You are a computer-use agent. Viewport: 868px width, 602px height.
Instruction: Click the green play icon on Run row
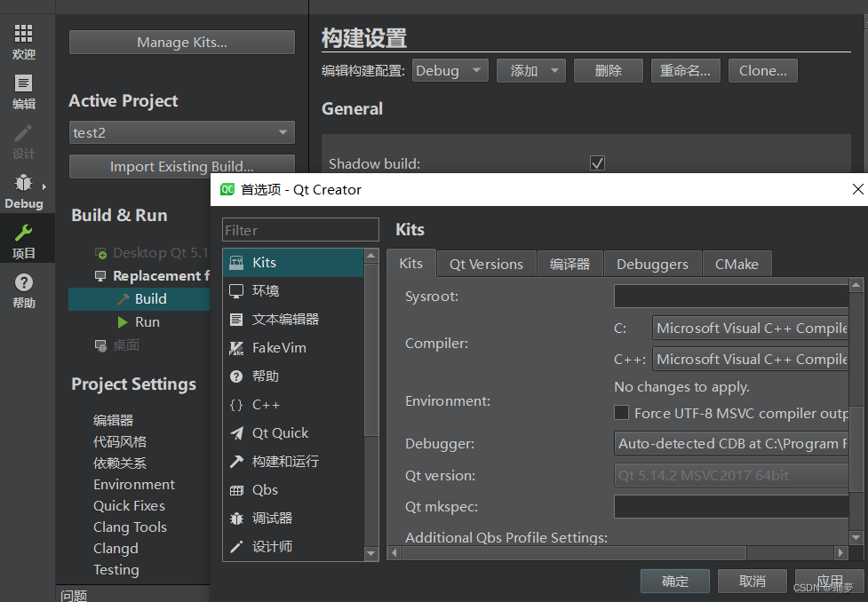123,322
